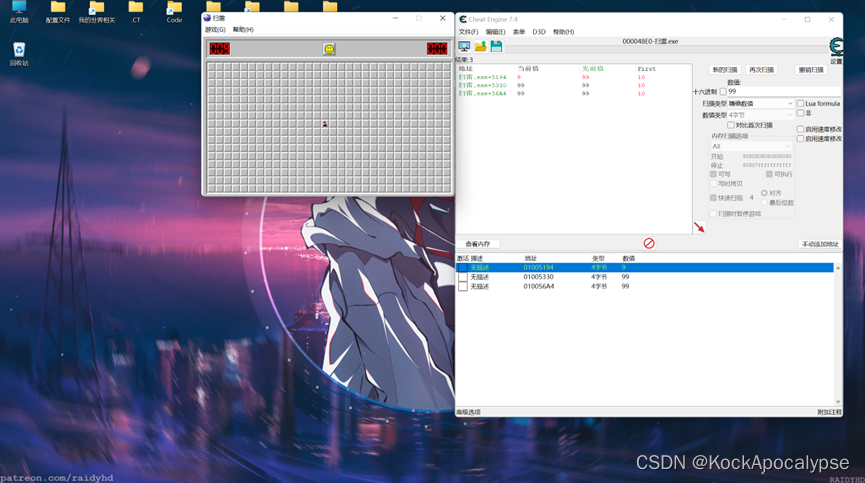
Task: Open the 表单 menu in Cheat Engine
Action: [x=519, y=32]
